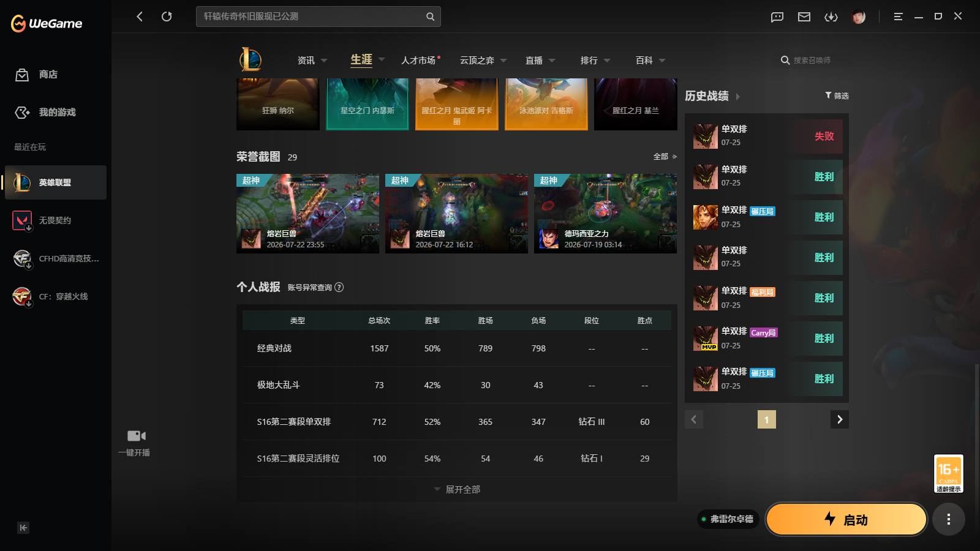Open the 商店 store sidebar item
This screenshot has height=551, width=980.
point(55,75)
